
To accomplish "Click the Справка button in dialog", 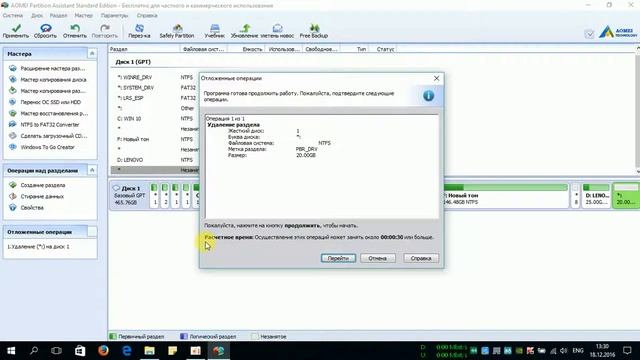I will click(x=421, y=258).
